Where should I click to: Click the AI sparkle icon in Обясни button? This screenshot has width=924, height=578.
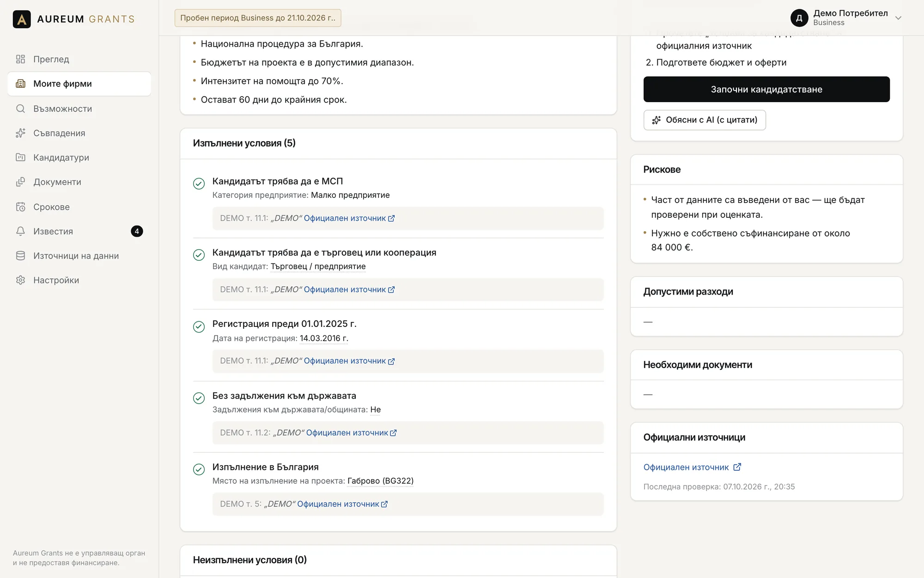656,120
